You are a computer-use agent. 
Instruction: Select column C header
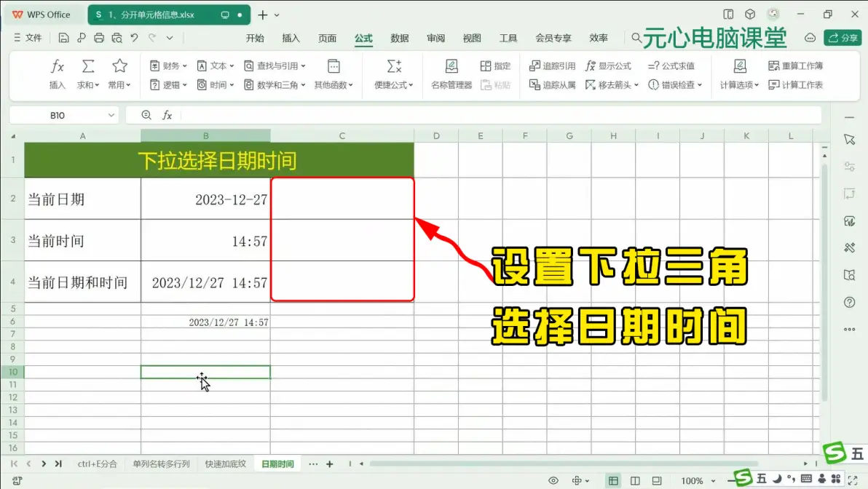click(x=342, y=135)
